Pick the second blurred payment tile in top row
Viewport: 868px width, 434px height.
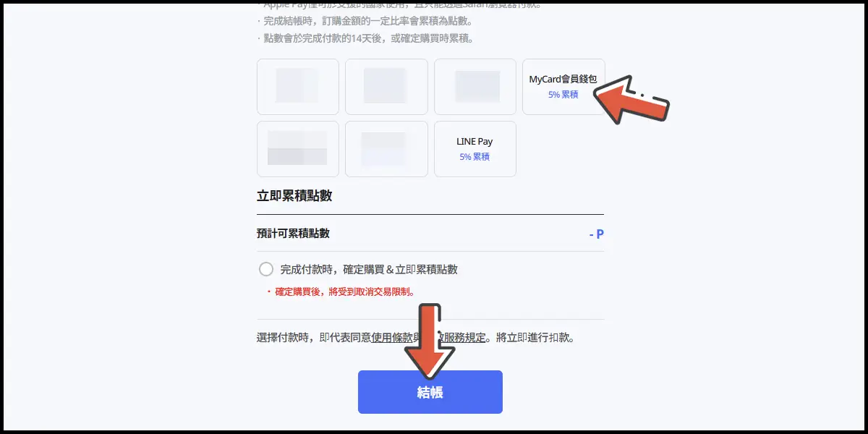tap(386, 87)
